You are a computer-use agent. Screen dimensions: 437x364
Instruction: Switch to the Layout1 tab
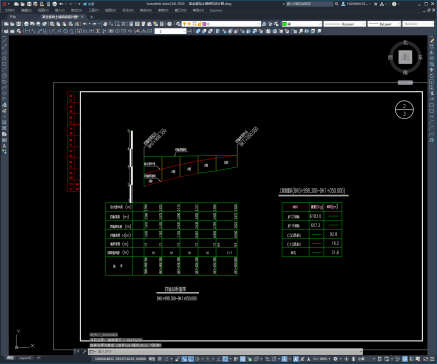(25, 358)
